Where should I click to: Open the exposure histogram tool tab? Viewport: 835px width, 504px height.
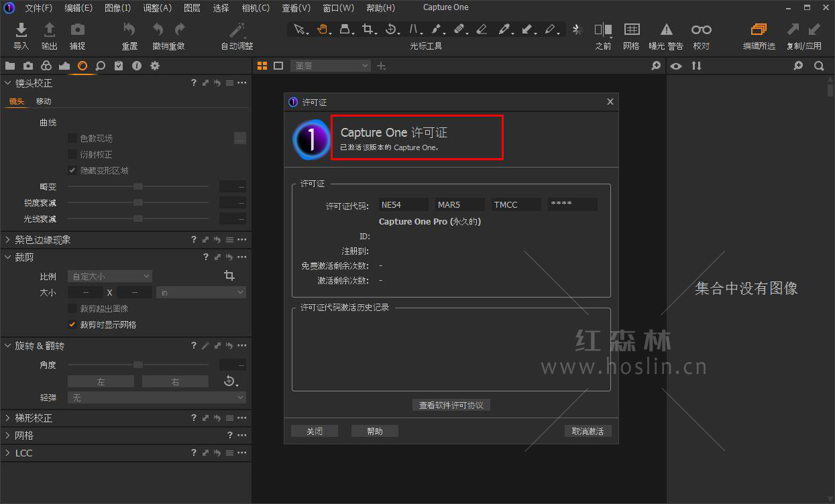click(x=64, y=66)
